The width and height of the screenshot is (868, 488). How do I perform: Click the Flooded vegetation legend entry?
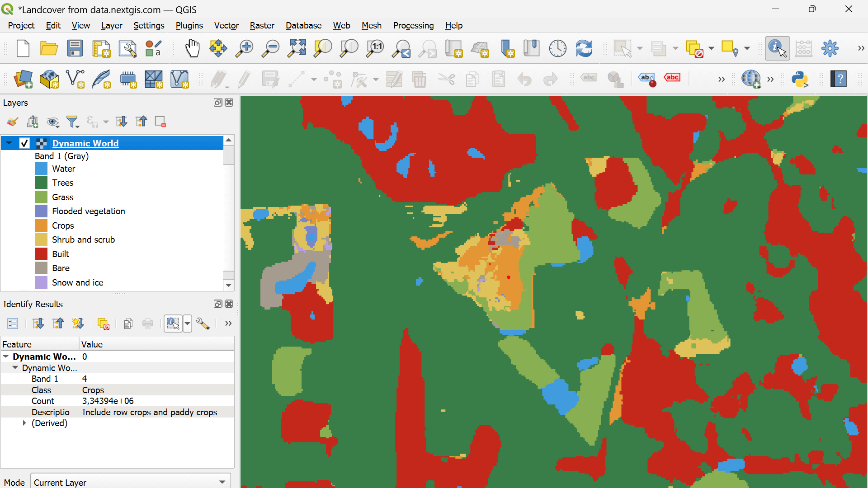[89, 211]
